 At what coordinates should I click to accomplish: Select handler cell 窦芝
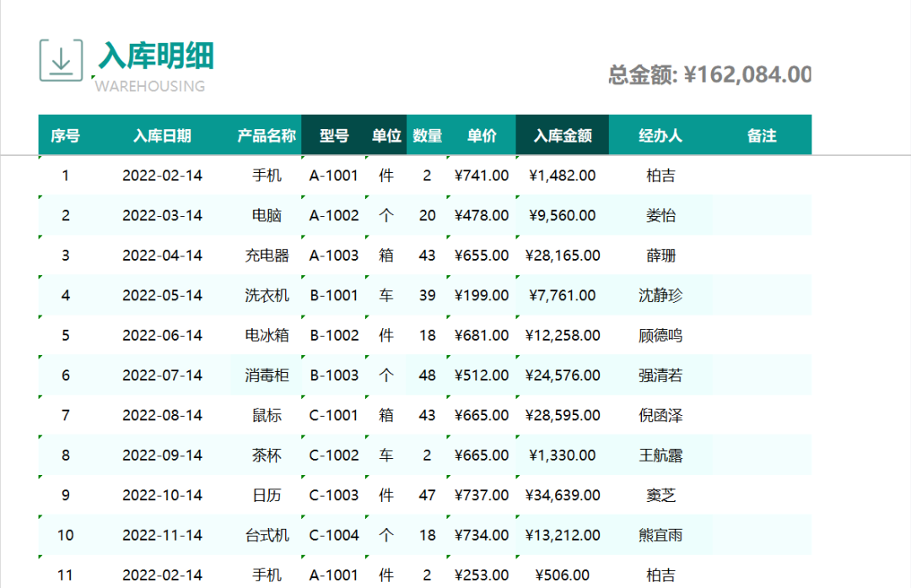point(660,495)
